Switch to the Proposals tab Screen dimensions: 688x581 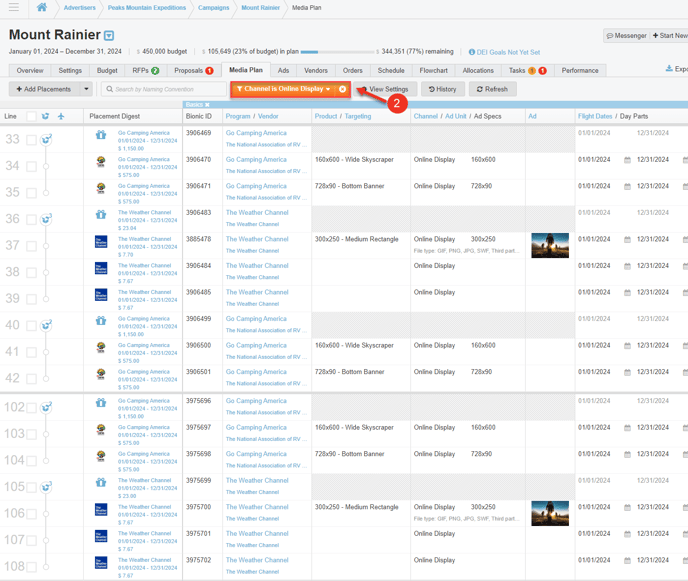coord(194,71)
